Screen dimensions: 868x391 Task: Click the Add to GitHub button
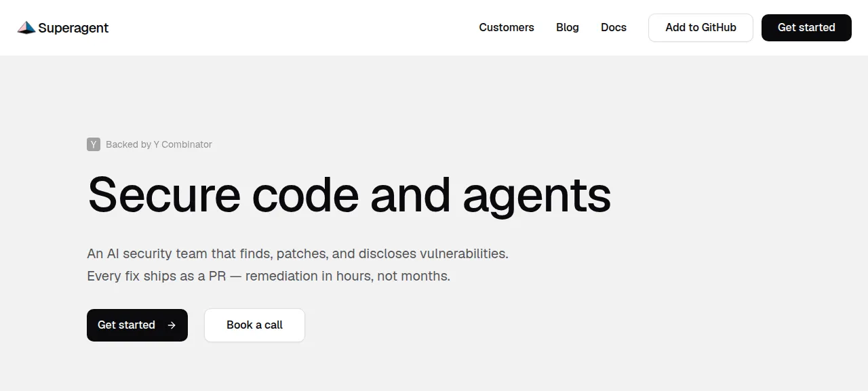coord(701,28)
